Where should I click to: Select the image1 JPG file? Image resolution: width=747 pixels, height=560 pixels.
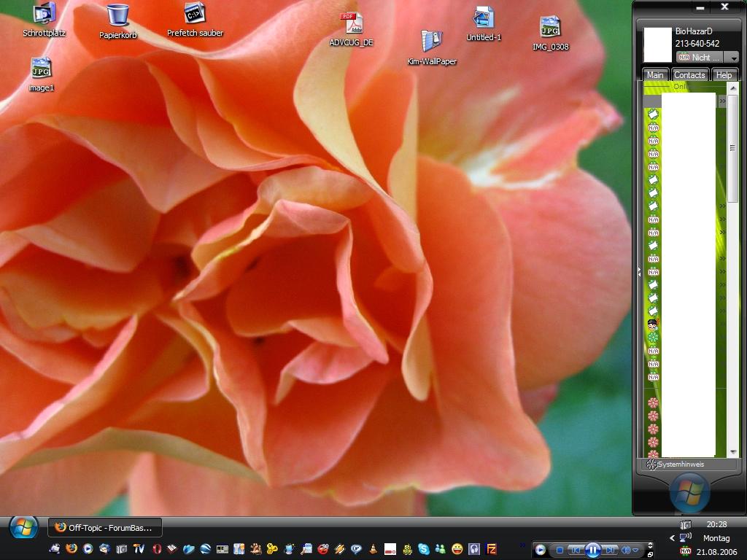[x=41, y=74]
